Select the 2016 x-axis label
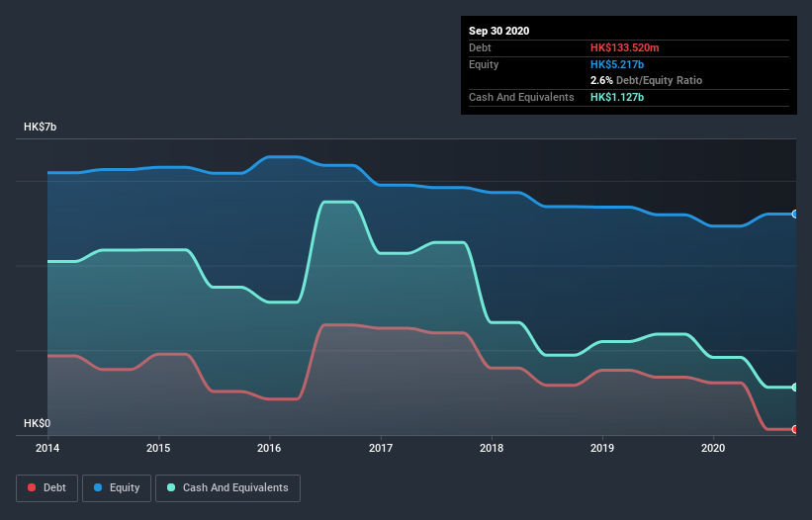Screen dimensions: 812x520 [x=269, y=448]
